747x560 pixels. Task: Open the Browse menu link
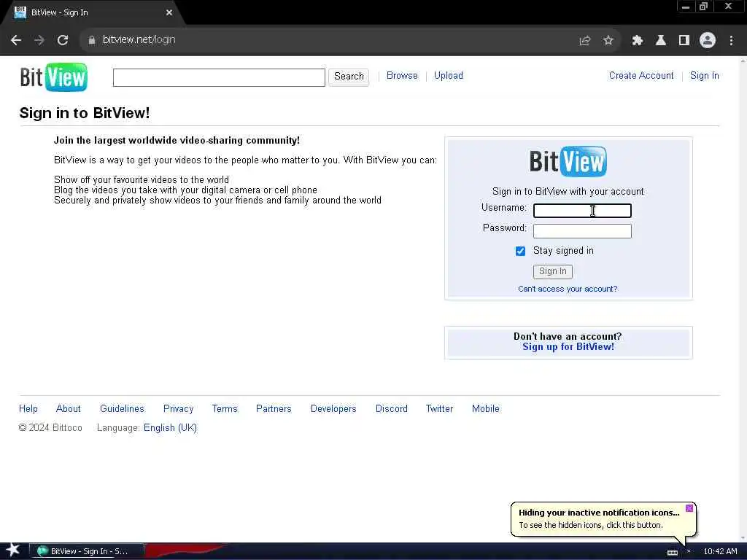[x=402, y=76]
